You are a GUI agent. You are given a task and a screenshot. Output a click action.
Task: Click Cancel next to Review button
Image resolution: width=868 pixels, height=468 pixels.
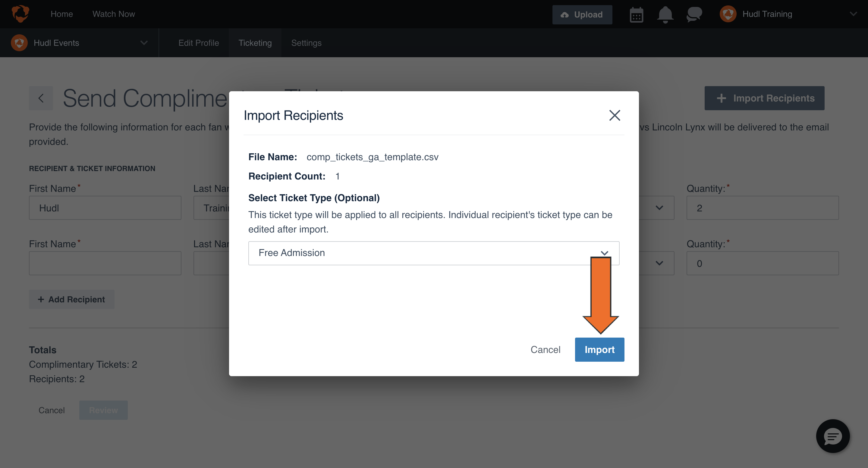tap(52, 410)
